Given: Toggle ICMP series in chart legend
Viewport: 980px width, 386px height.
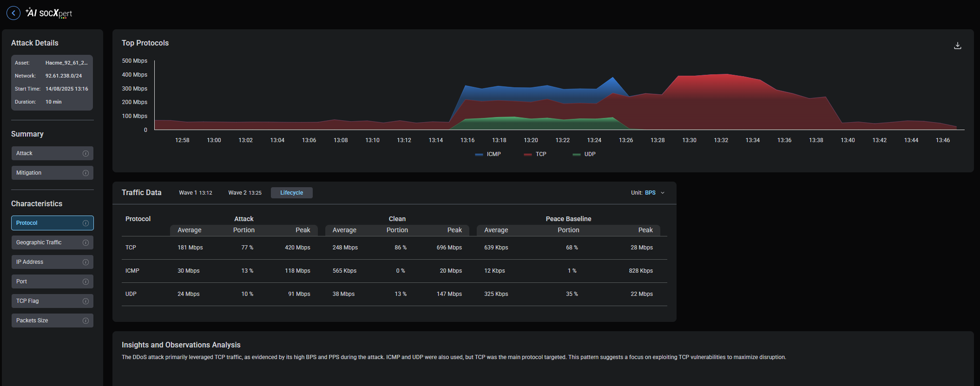Looking at the screenshot, I should pos(488,154).
